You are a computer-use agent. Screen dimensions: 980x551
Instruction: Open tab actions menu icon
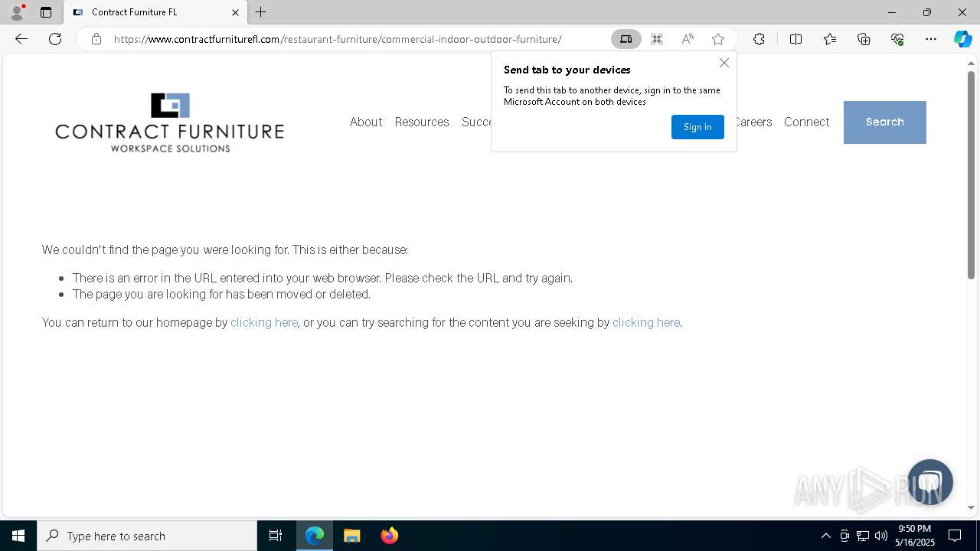(x=46, y=12)
